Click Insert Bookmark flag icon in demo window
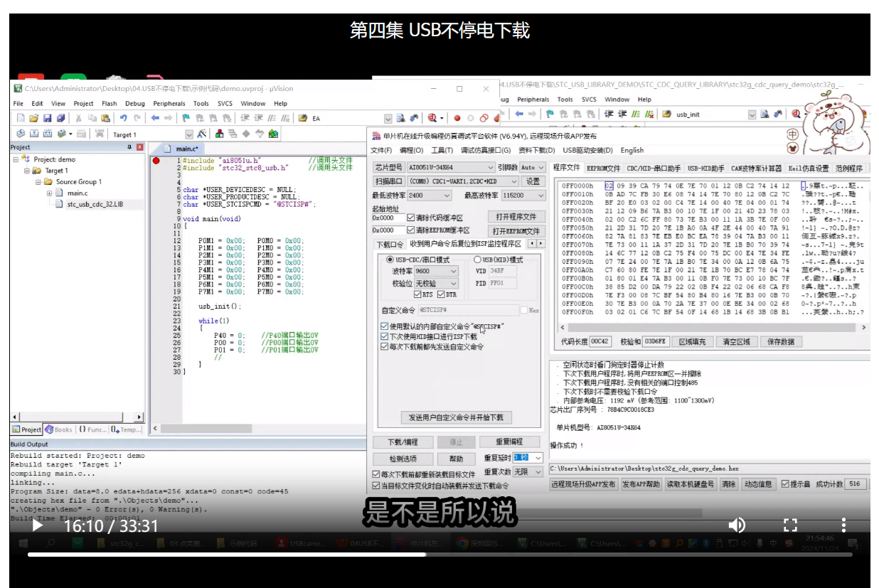This screenshot has width=879, height=588. tap(186, 118)
